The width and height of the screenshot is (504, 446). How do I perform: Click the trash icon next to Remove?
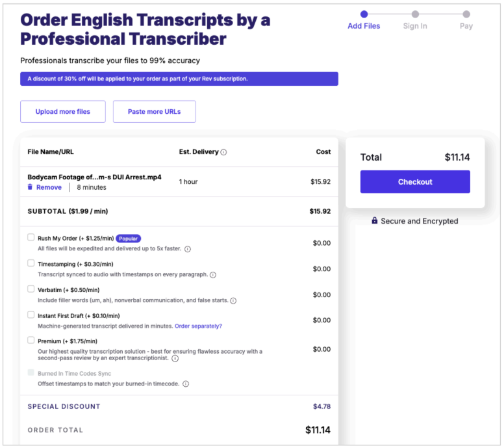click(30, 187)
